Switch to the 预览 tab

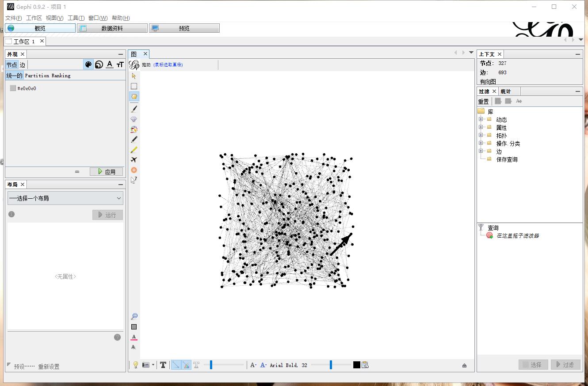[184, 28]
